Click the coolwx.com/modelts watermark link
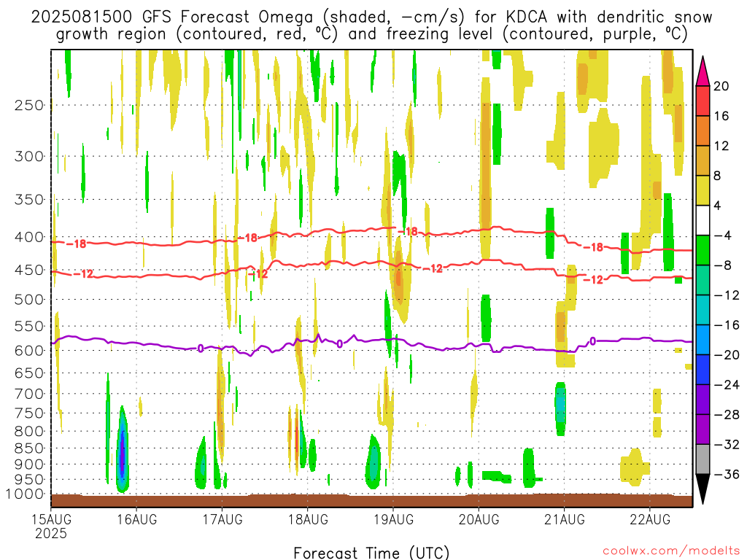This screenshot has height=560, width=747. pos(671,551)
